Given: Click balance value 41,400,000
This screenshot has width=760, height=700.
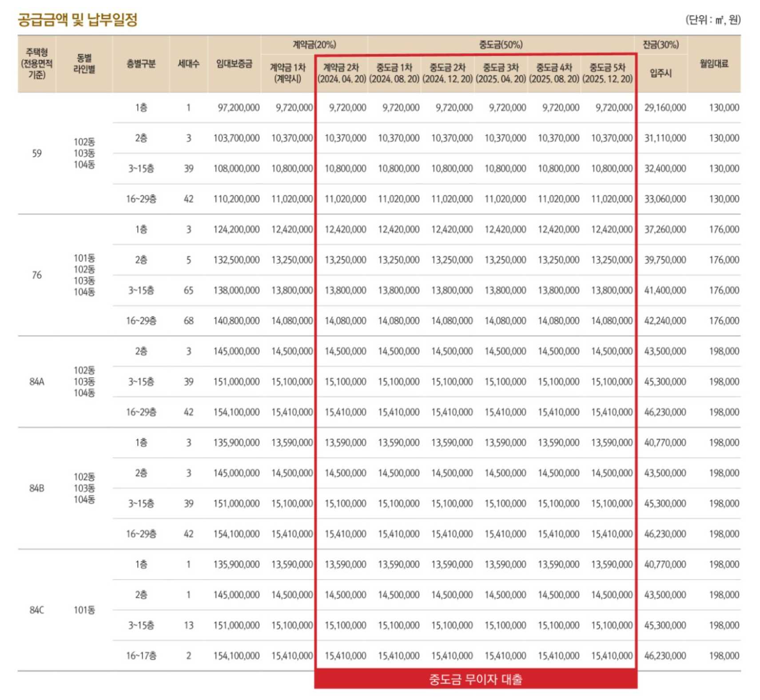Looking at the screenshot, I should pyautogui.click(x=665, y=291).
